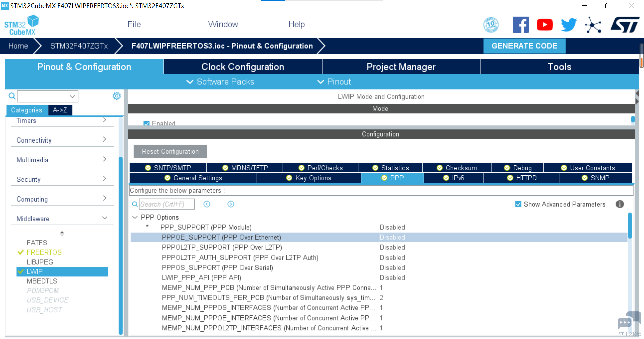Select the PPPOS_SUPPORT Disabled value
The image size is (644, 339).
click(x=392, y=268)
